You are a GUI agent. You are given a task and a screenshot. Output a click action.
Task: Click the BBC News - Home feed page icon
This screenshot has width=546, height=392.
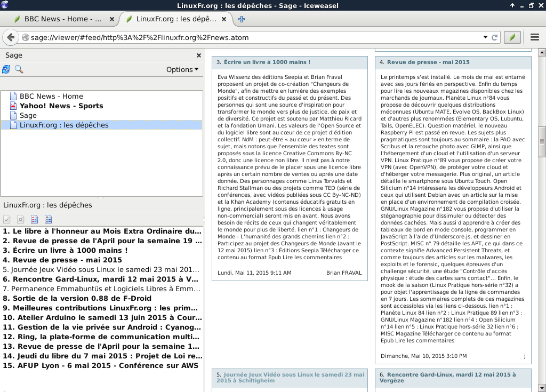13,96
